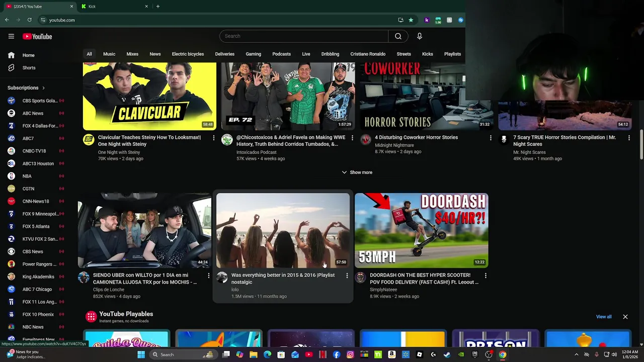This screenshot has width=644, height=362.
Task: Dismiss the YouTube Playables section with X
Action: 625,317
